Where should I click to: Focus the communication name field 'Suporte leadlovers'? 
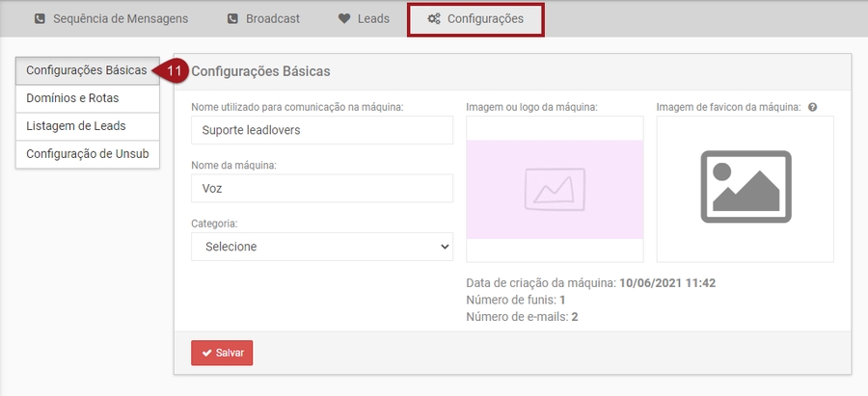pyautogui.click(x=322, y=130)
